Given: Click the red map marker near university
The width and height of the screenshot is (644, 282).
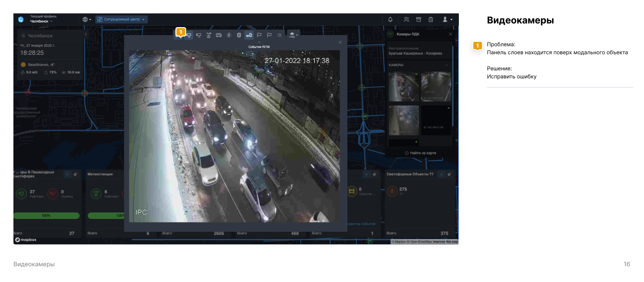Looking at the screenshot, I should pos(28,92).
